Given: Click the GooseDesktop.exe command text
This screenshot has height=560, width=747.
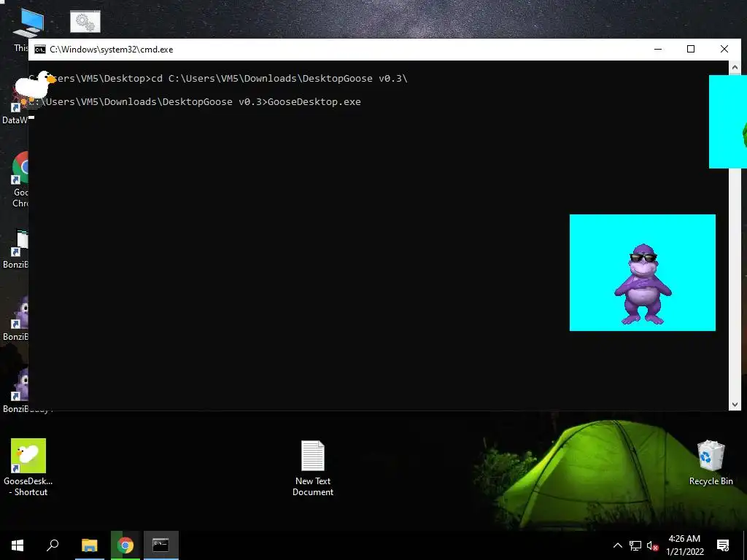Looking at the screenshot, I should pyautogui.click(x=314, y=102).
